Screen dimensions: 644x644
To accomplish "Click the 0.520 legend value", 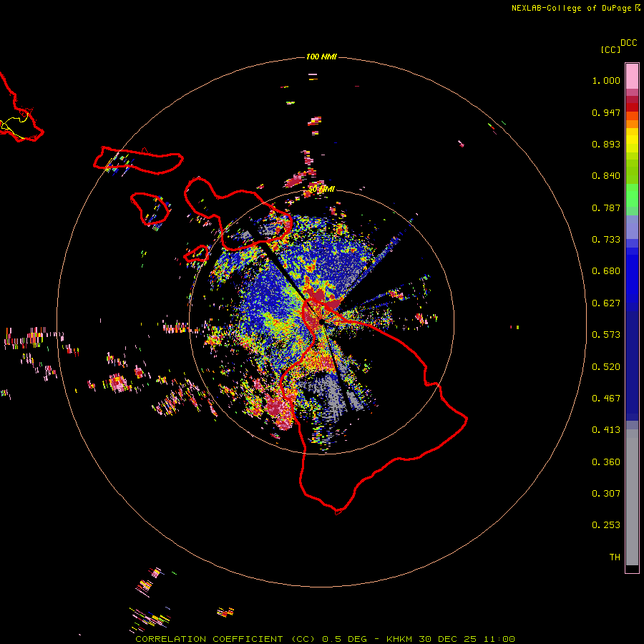I will tap(606, 367).
